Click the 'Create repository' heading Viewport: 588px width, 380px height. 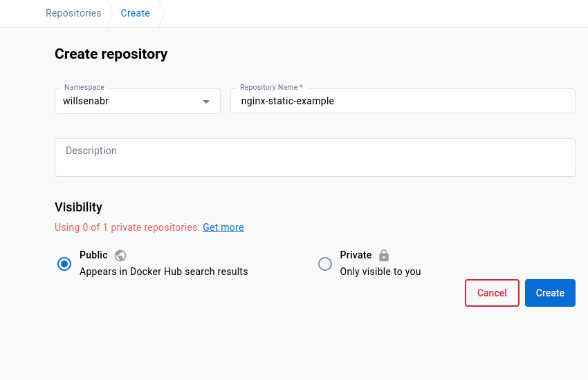point(111,54)
